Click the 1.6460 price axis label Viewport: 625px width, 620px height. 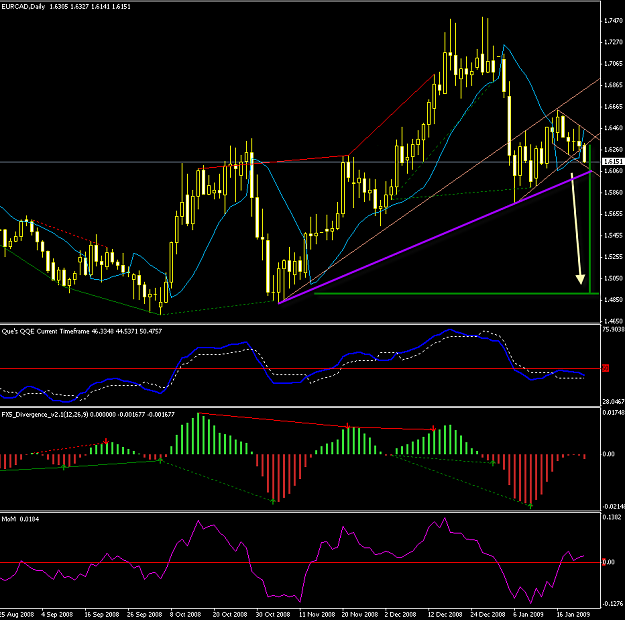(x=613, y=128)
